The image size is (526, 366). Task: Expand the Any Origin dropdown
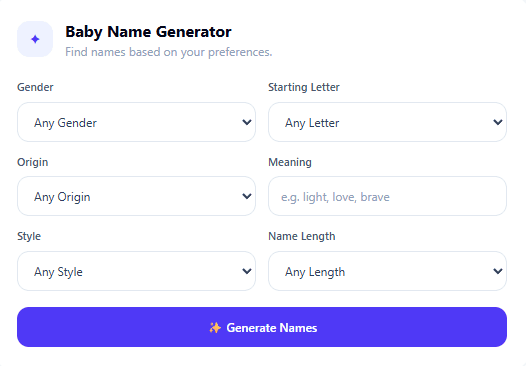coord(136,196)
